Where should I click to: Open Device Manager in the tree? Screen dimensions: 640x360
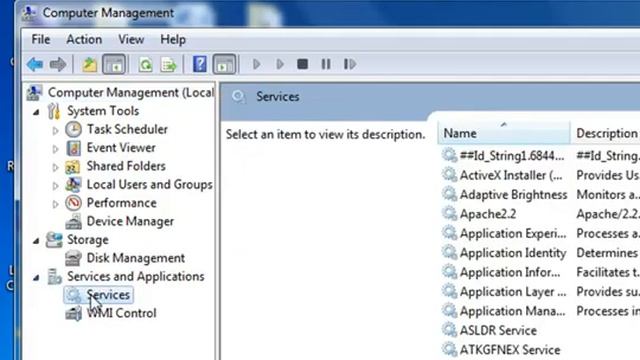point(130,221)
